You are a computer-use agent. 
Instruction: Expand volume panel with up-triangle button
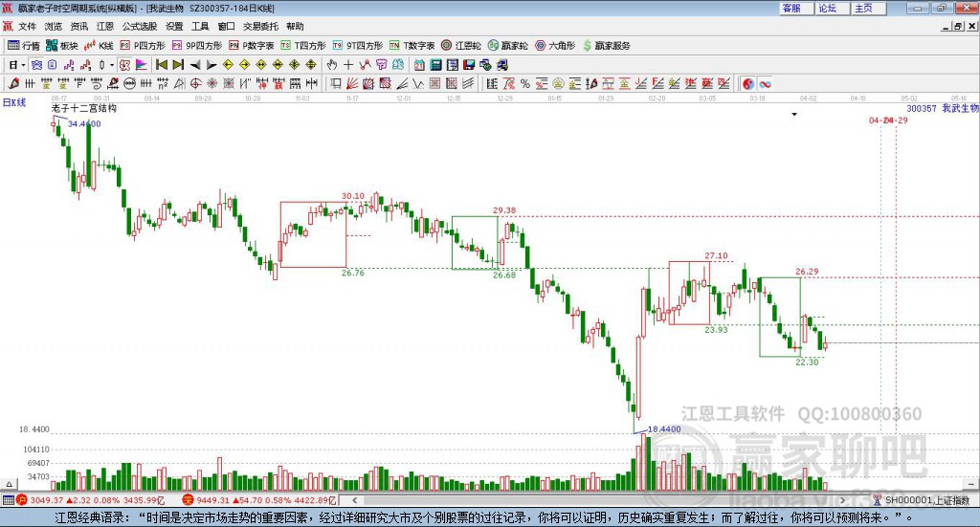(x=9, y=484)
